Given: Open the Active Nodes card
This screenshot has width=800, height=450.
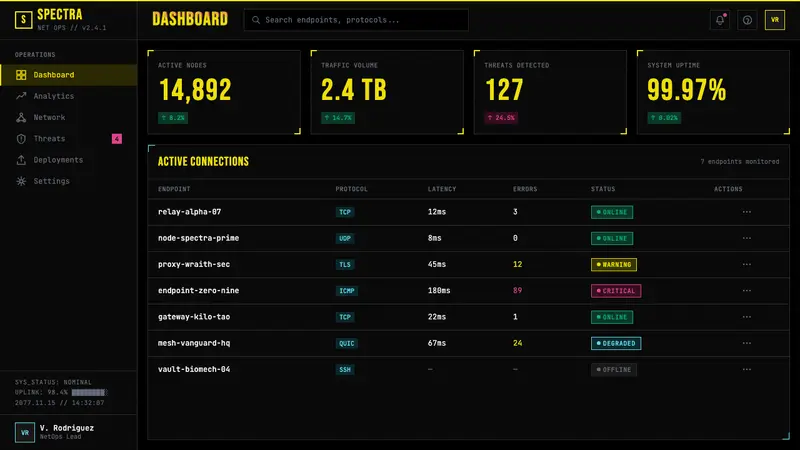Looking at the screenshot, I should 224,92.
